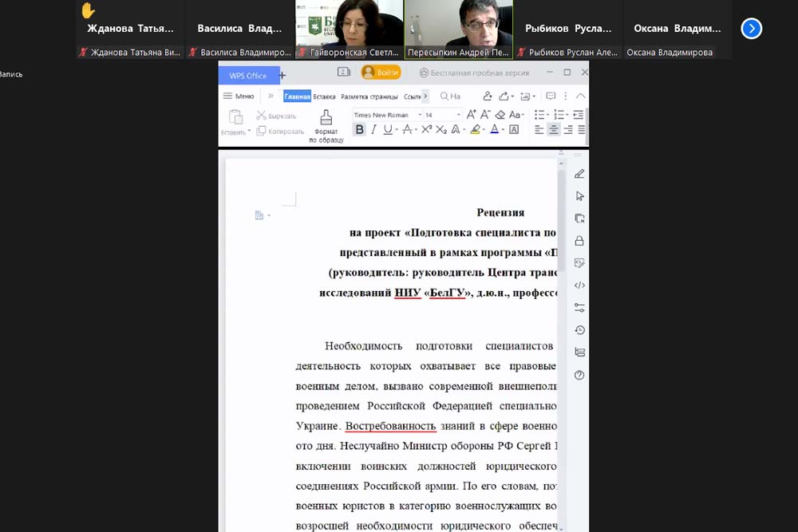Collapse the ribbon with the chevron arrow
The height and width of the screenshot is (532, 798).
tap(580, 97)
